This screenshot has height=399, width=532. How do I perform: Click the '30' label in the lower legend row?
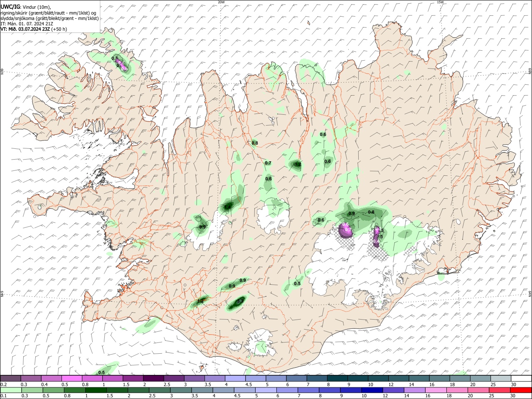click(514, 396)
